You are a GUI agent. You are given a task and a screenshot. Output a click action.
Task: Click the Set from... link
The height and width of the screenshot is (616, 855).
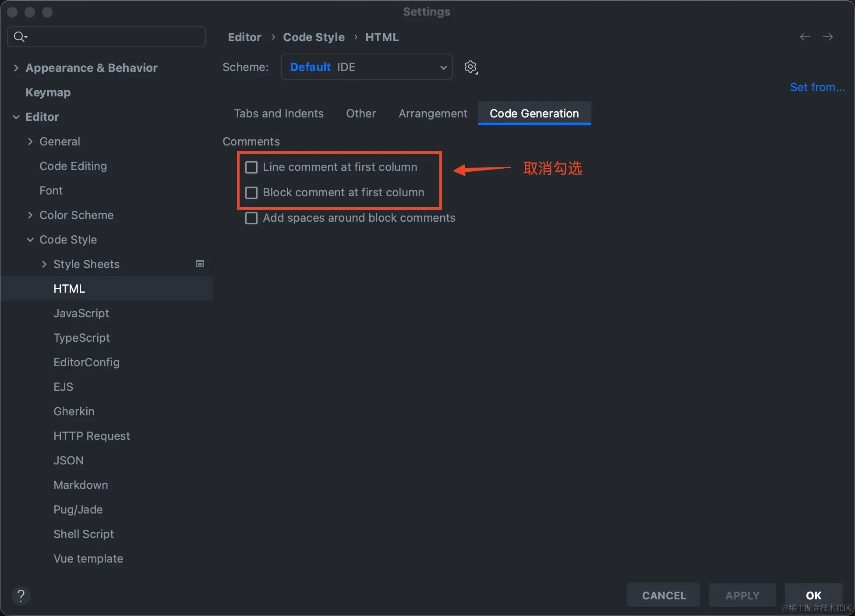[x=817, y=87]
